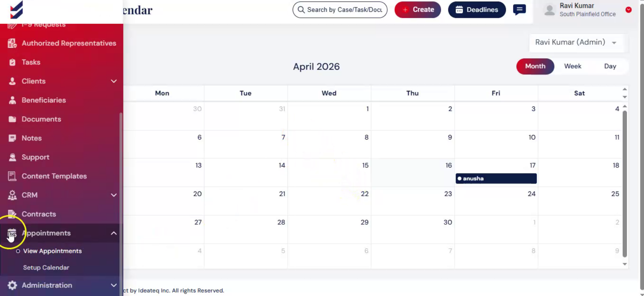Click the search magnifier icon

point(301,10)
